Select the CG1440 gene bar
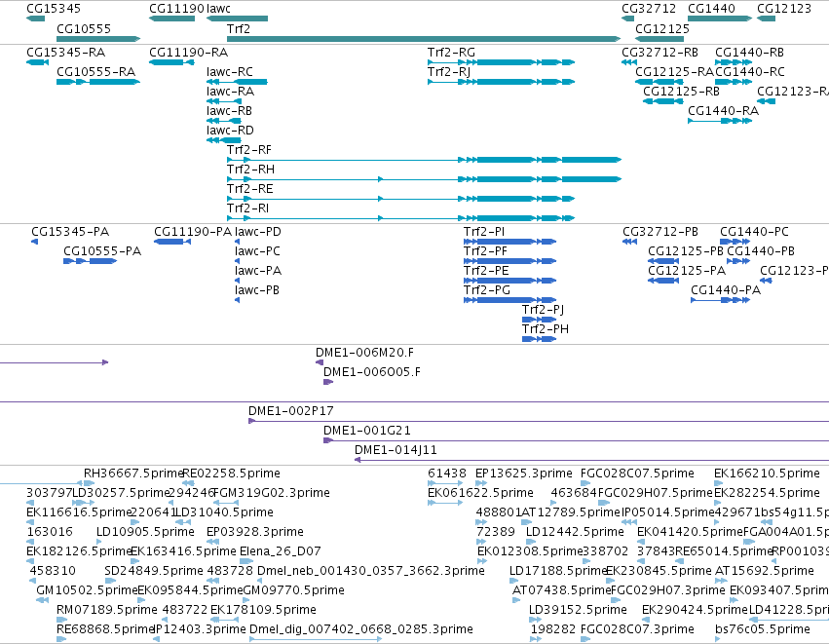The width and height of the screenshot is (829, 644). pos(720,19)
